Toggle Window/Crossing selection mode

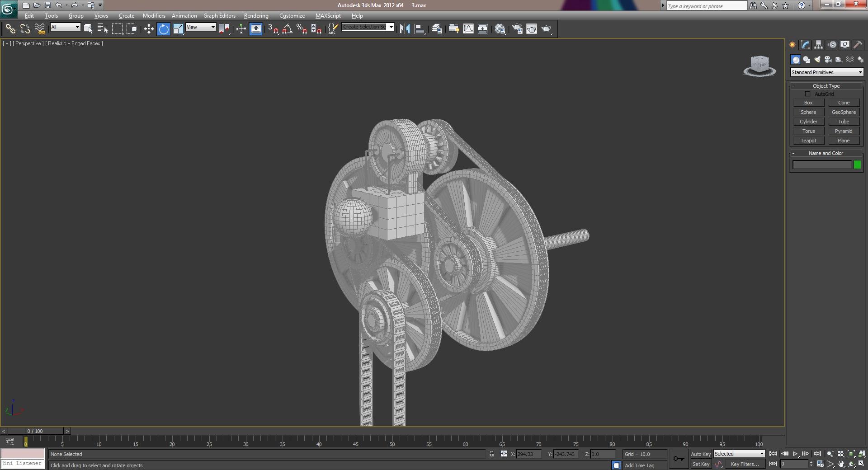pos(132,29)
